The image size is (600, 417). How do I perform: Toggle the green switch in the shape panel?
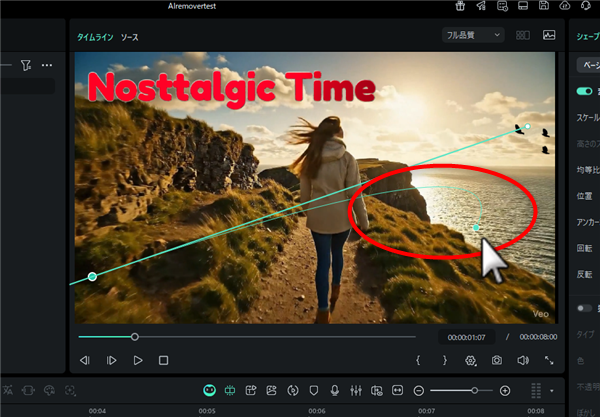click(585, 90)
